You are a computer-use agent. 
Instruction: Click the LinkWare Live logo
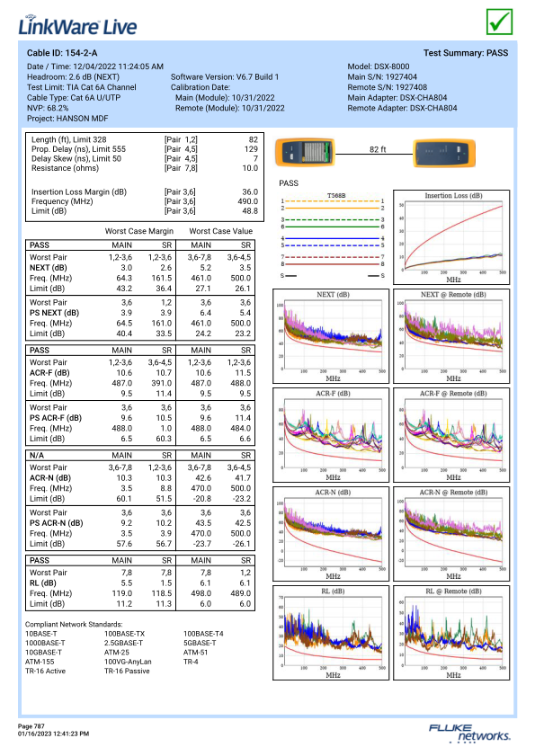(77, 25)
